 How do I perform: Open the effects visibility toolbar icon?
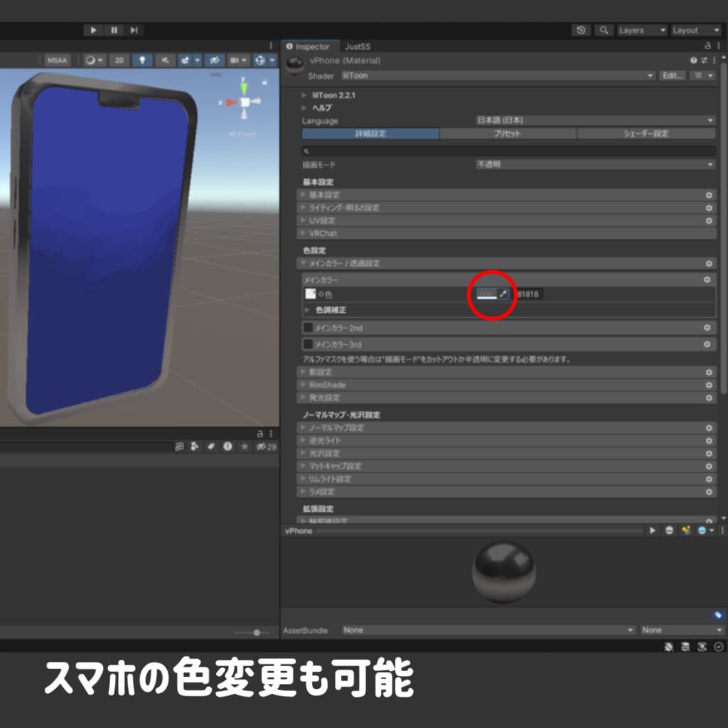186,60
